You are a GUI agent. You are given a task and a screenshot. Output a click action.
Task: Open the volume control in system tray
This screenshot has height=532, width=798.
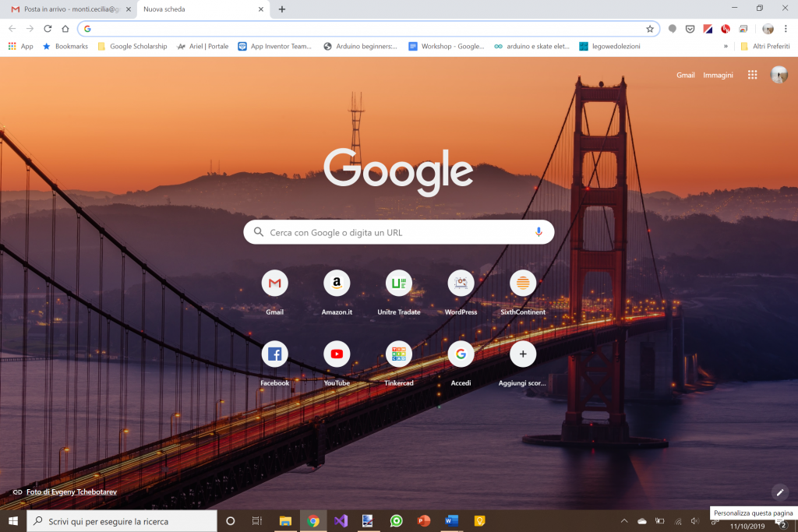[695, 521]
